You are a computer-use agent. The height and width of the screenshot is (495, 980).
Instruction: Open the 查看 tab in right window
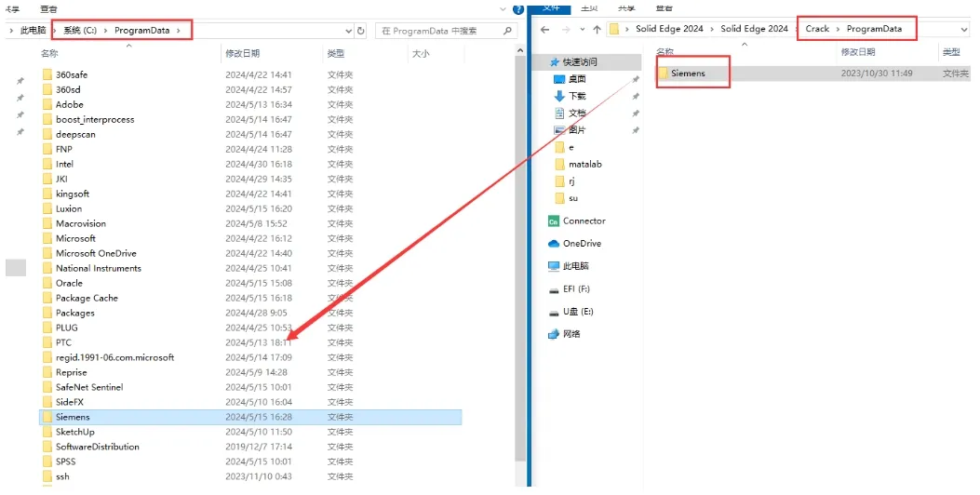coord(664,7)
